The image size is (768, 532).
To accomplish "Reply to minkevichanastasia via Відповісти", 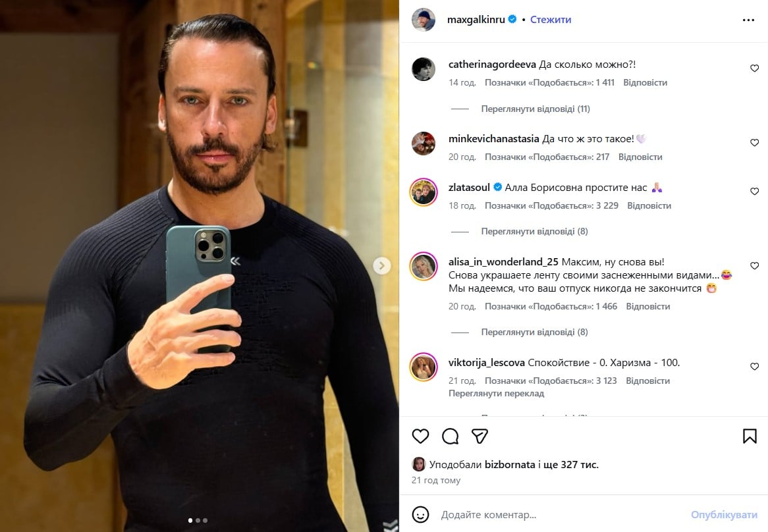I will [x=640, y=157].
